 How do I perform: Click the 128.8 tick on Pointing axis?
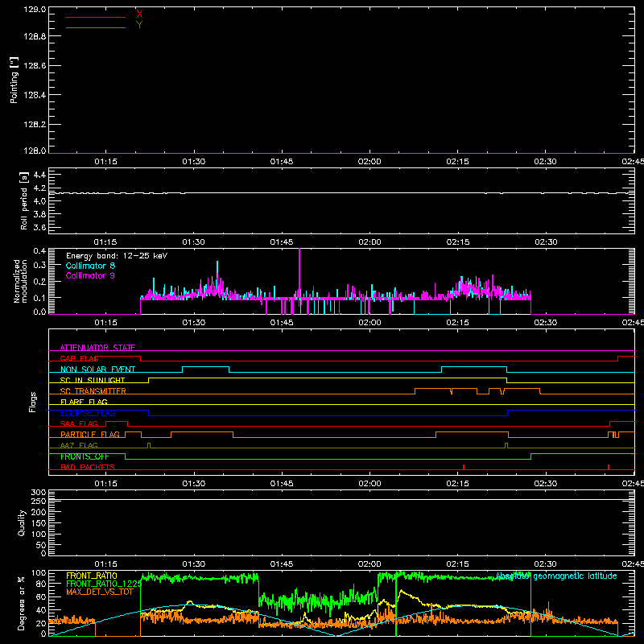[x=35, y=36]
